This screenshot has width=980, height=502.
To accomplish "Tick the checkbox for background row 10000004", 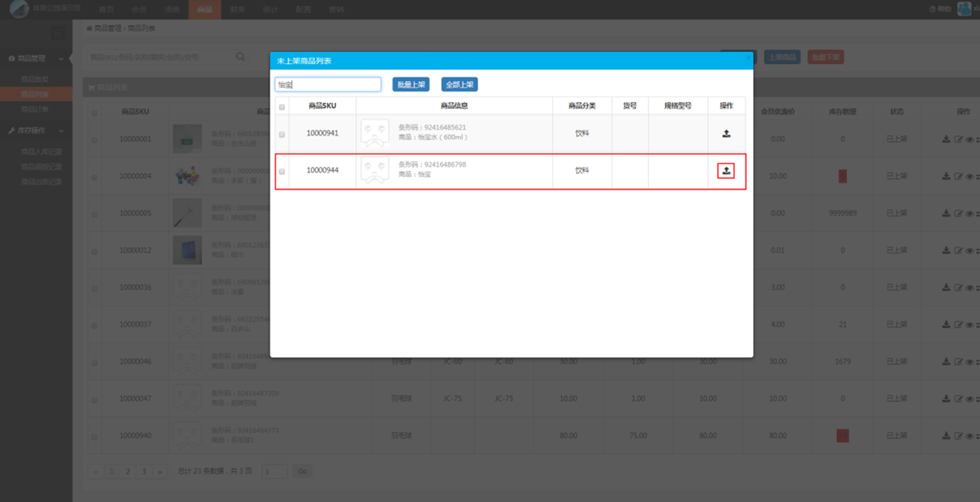I will pos(94,178).
